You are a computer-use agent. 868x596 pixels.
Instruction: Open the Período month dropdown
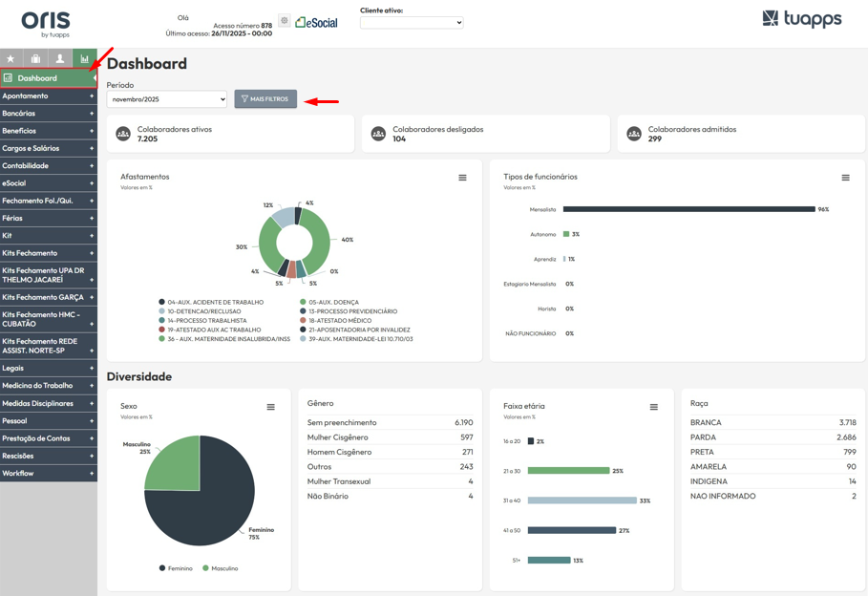pyautogui.click(x=167, y=99)
